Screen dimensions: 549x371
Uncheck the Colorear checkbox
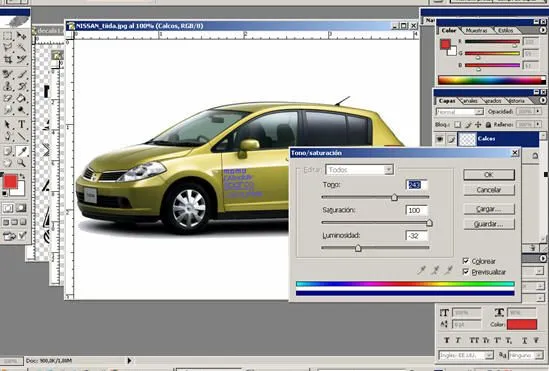click(466, 261)
